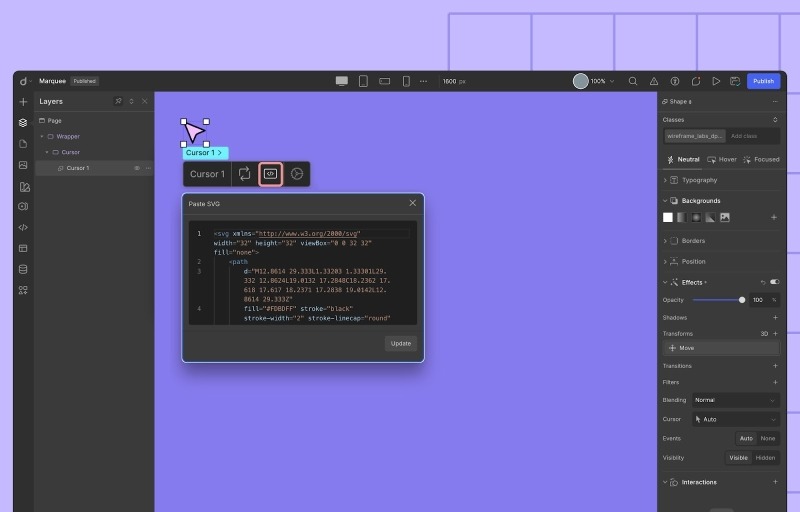Select the desktop breakpoint icon
Viewport: 800px width, 512px height.
click(x=342, y=81)
